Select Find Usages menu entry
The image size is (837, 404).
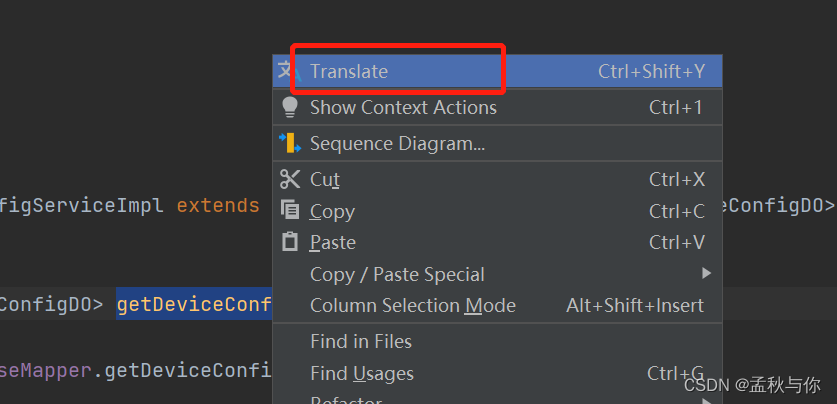click(x=362, y=373)
